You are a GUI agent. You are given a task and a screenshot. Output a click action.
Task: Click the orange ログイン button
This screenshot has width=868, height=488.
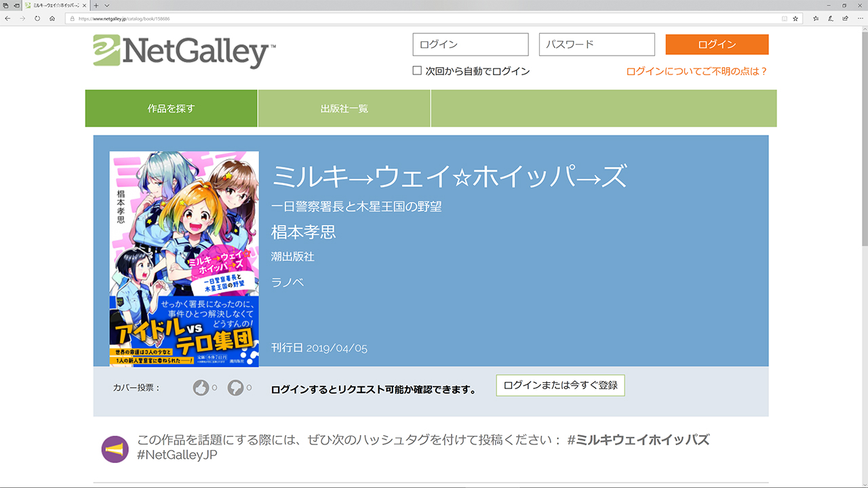[717, 45]
